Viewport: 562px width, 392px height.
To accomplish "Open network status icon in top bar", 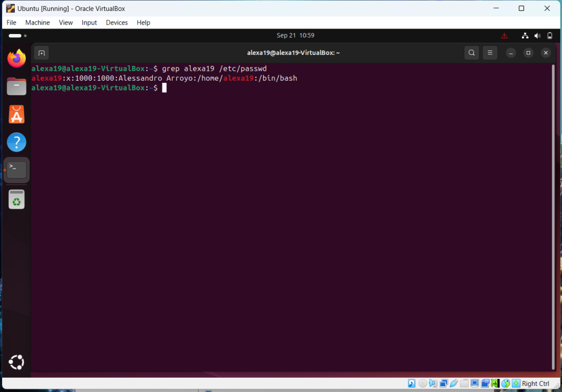I will (525, 36).
